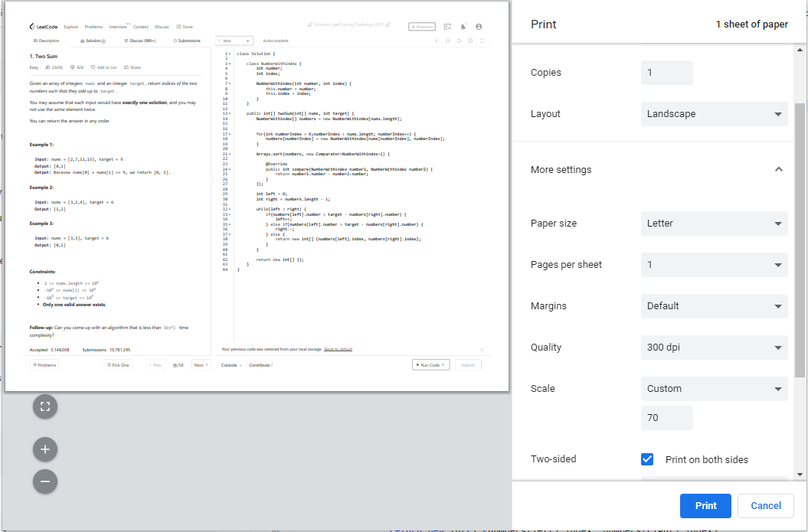
Task: Zoom in on the preview with plus icon
Action: [x=44, y=449]
